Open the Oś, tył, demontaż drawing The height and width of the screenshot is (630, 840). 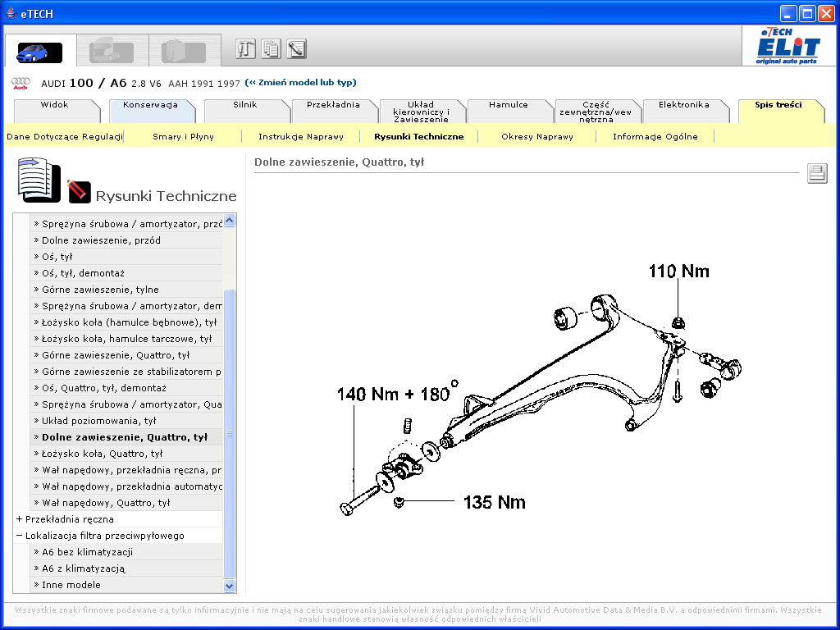click(x=126, y=273)
